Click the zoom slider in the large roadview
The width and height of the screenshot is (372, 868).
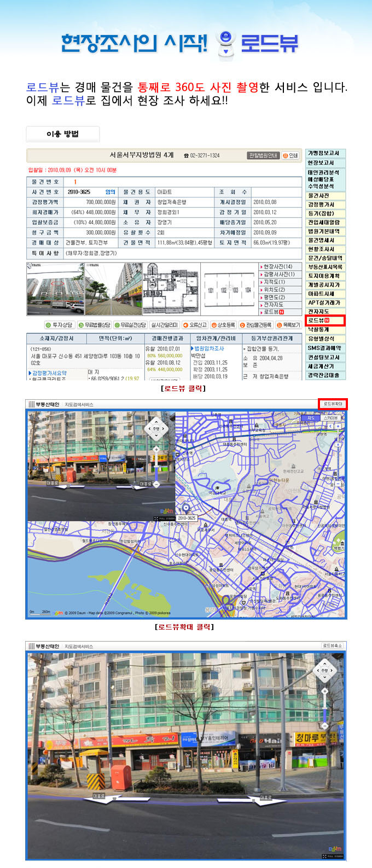tap(324, 706)
